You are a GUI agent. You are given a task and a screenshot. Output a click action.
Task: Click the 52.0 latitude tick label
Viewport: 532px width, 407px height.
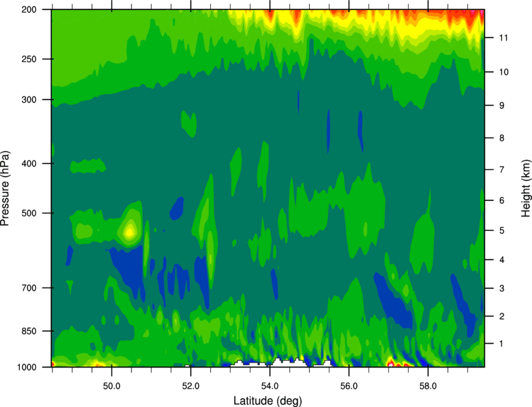[x=191, y=386]
